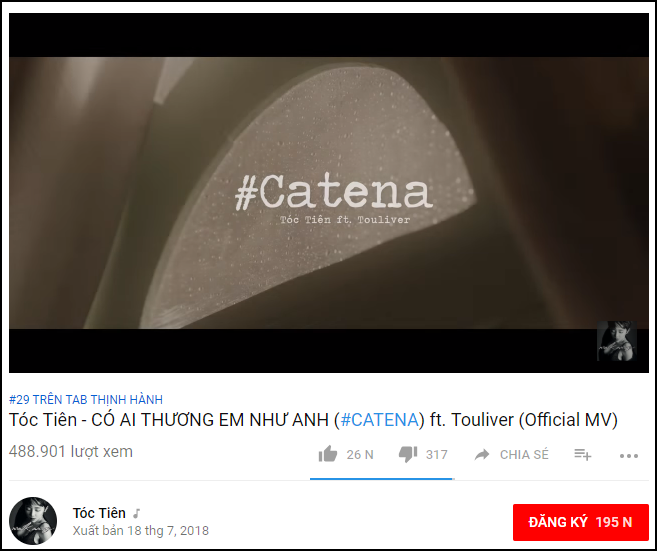Click the music note badge beside Tóc Tiên
The height and width of the screenshot is (551, 657).
pyautogui.click(x=137, y=513)
